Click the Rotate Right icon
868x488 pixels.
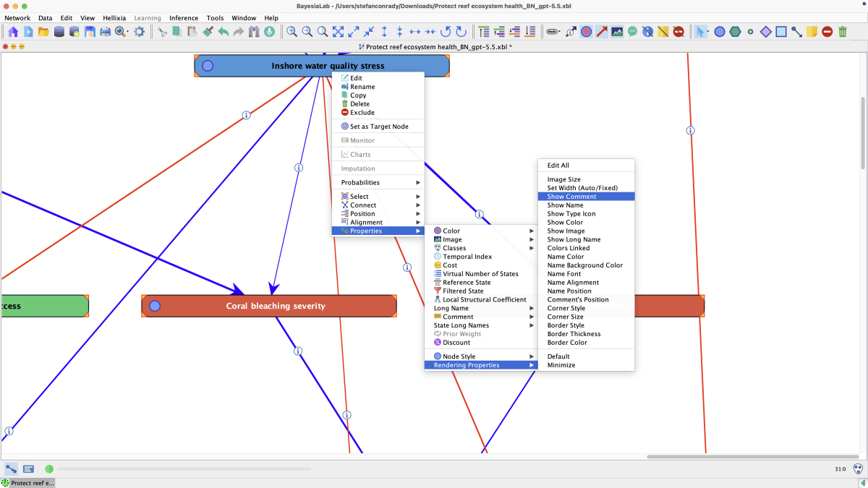pos(461,32)
